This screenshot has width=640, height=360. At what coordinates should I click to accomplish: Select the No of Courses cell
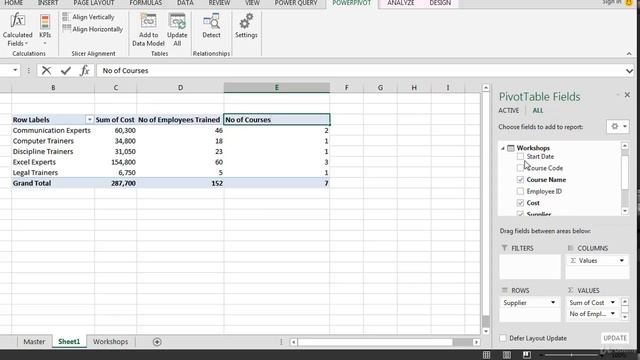(x=277, y=120)
